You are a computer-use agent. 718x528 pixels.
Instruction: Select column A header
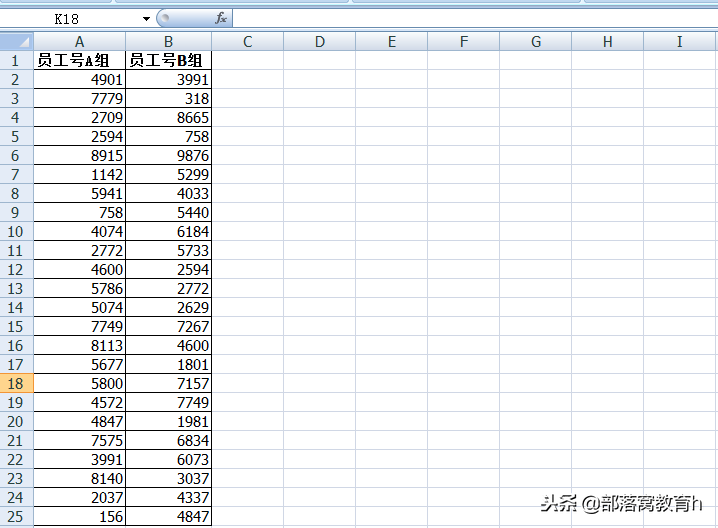(80, 42)
